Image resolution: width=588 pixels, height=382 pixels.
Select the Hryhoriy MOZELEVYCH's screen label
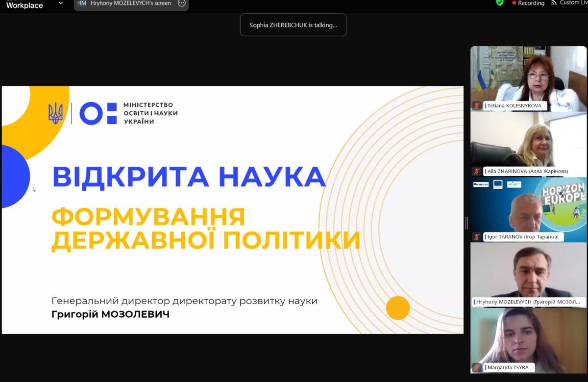[x=131, y=3]
